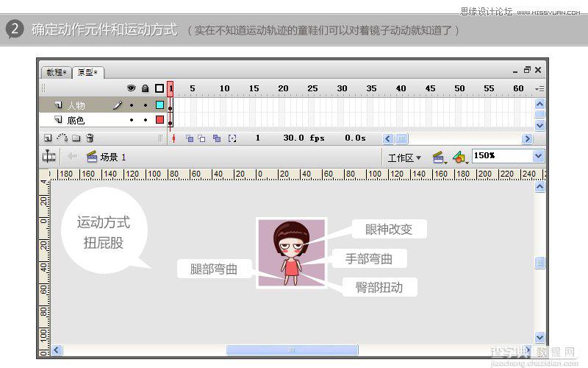The width and height of the screenshot is (588, 368).
Task: Click the timeline horizontal scrollbar thumb
Action: click(x=401, y=139)
